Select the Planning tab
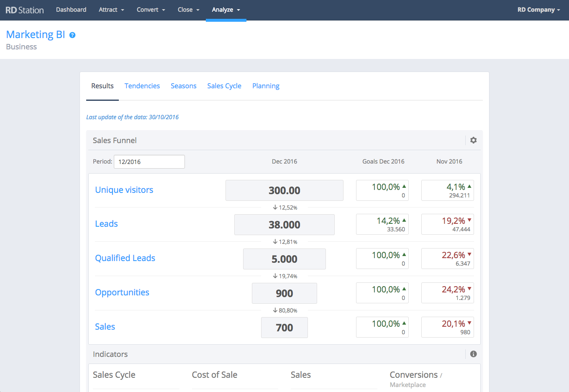This screenshot has width=569, height=392. 266,86
